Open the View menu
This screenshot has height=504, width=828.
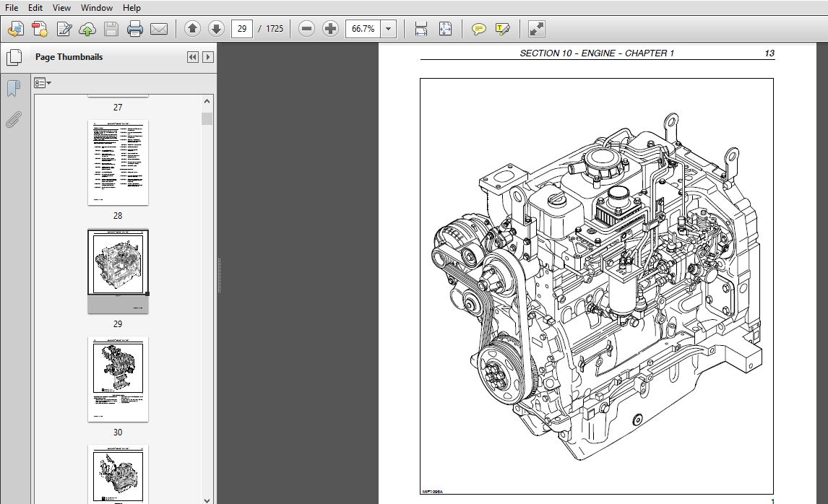point(61,8)
